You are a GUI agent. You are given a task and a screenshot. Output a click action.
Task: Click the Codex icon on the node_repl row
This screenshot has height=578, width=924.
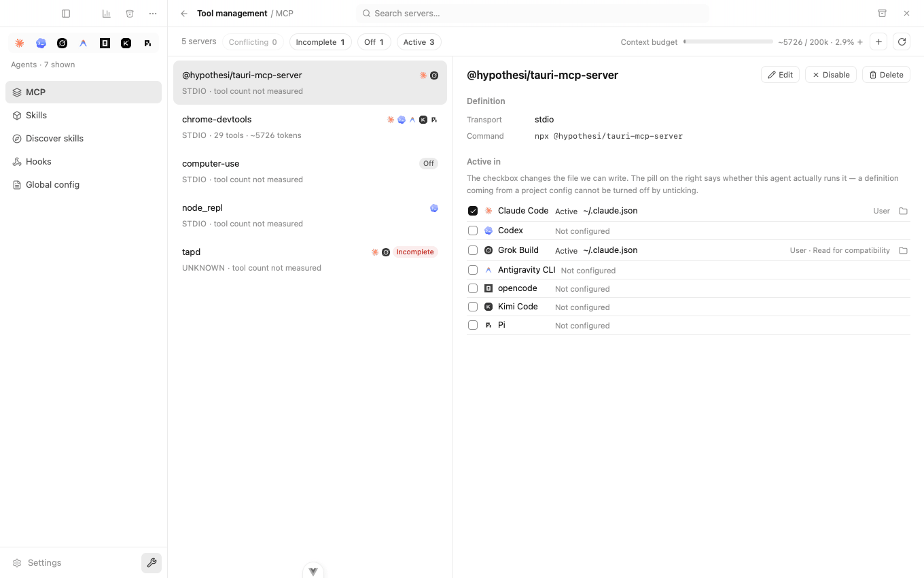(x=434, y=208)
